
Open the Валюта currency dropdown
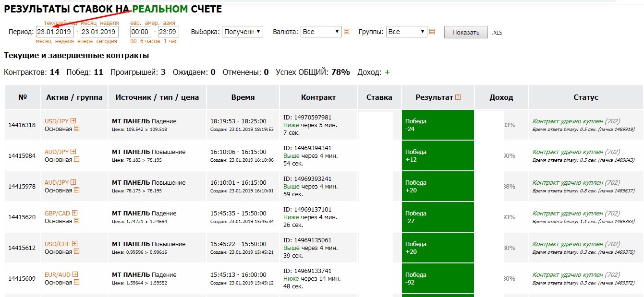click(321, 32)
